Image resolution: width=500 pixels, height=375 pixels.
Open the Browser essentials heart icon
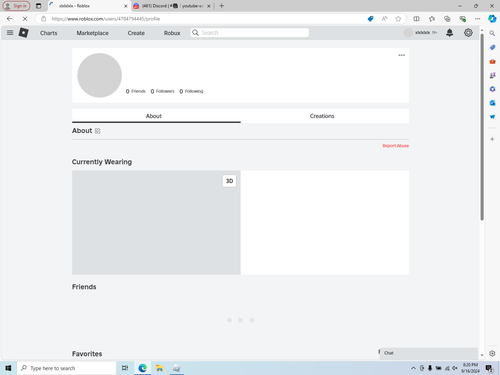462,19
